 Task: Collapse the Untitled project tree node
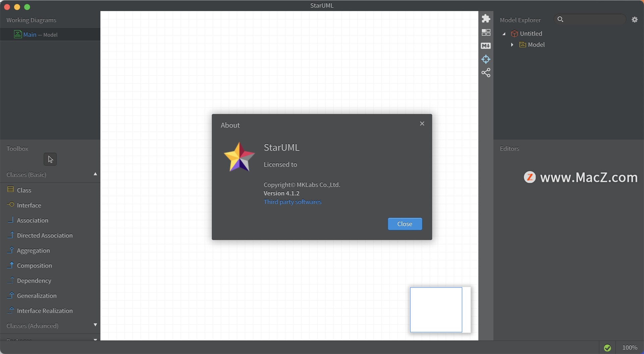coord(504,34)
